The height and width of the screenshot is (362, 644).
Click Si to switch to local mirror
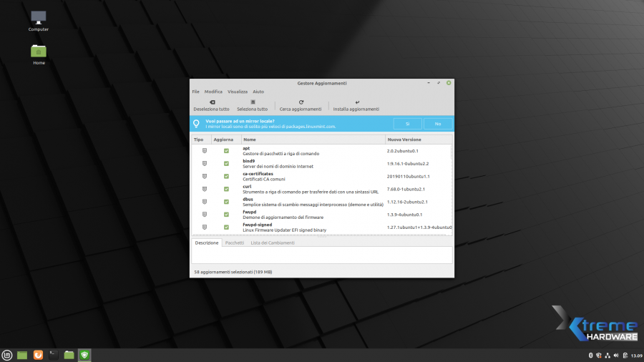(407, 124)
